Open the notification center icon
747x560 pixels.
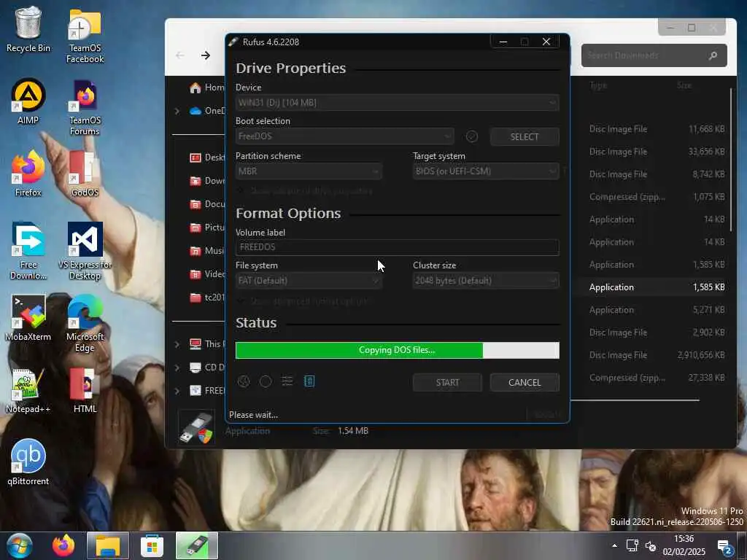(x=724, y=547)
